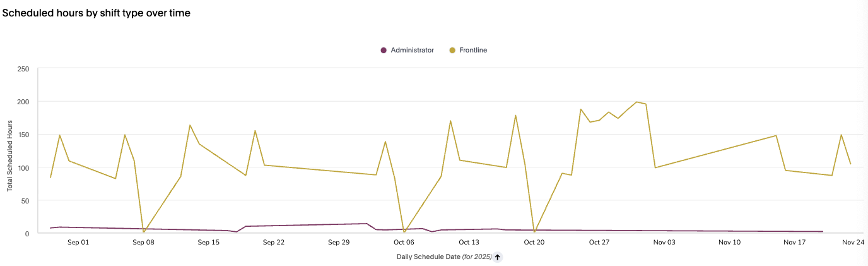The width and height of the screenshot is (868, 266).
Task: Toggle the Administrator series legend label
Action: click(412, 50)
